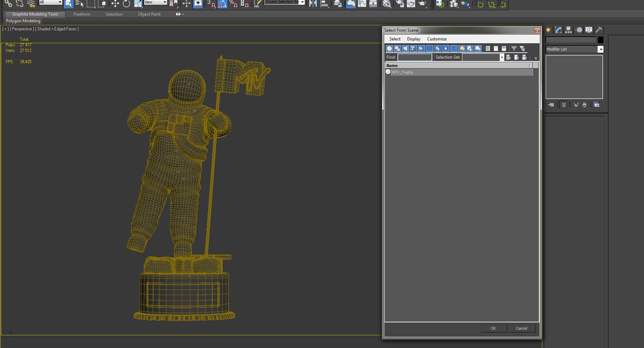Click the Polygon Modeling panel button
Image resolution: width=644 pixels, height=348 pixels.
click(23, 21)
